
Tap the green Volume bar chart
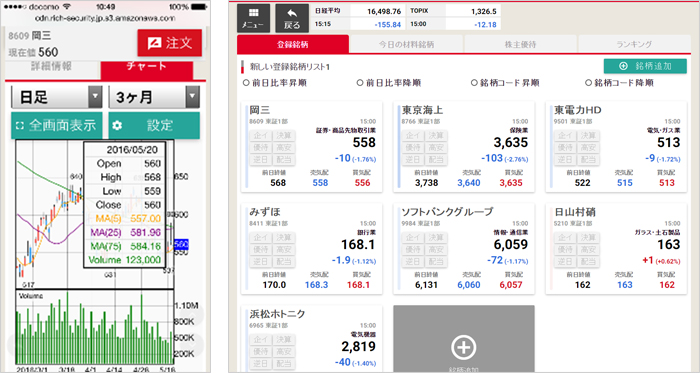pos(95,327)
